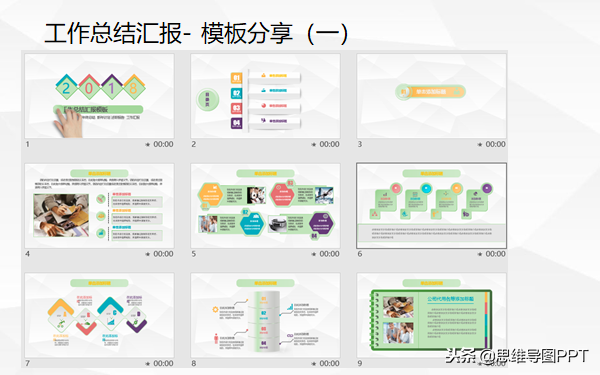The height and width of the screenshot is (375, 600).
Task: Click slide number 7 label
Action: [28, 363]
